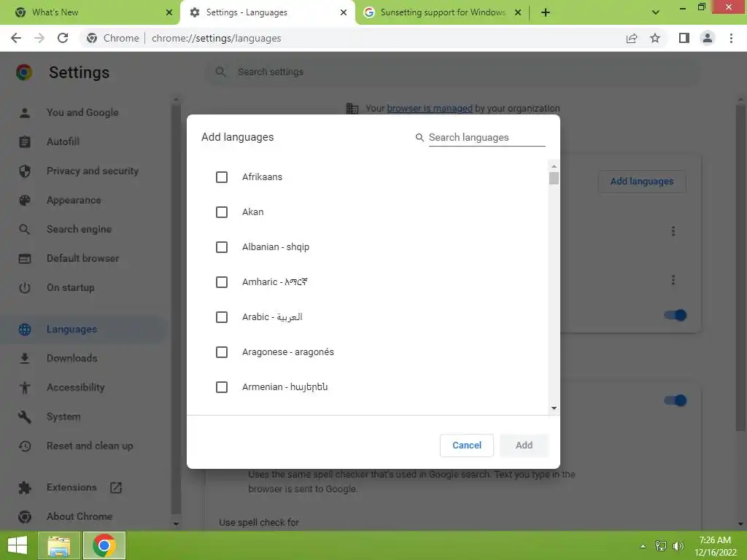Click the Extensions puzzle icon
Screen dimensions: 747x560
pos(25,488)
